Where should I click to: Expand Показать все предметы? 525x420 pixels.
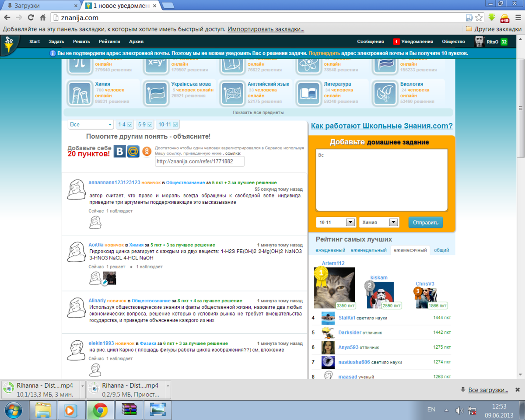pyautogui.click(x=258, y=112)
